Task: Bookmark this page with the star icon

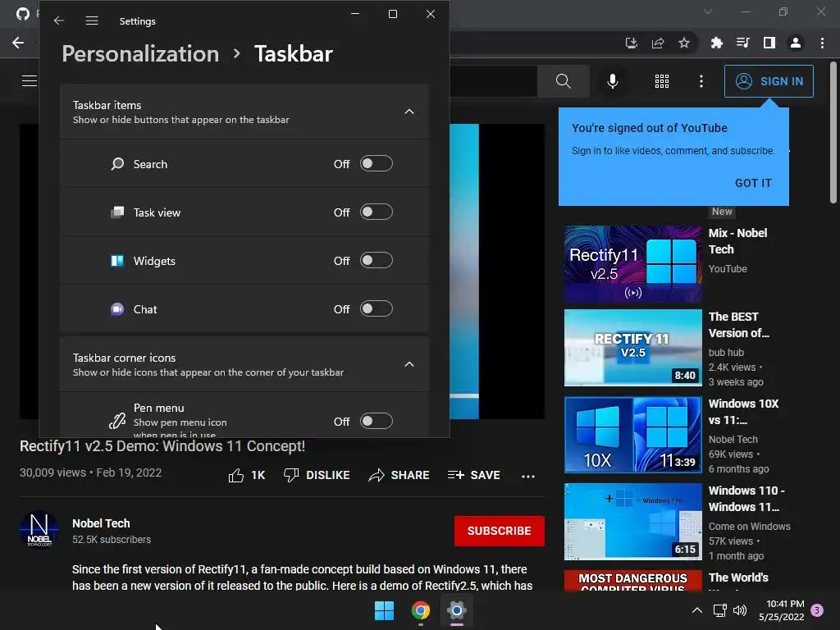Action: coord(684,43)
